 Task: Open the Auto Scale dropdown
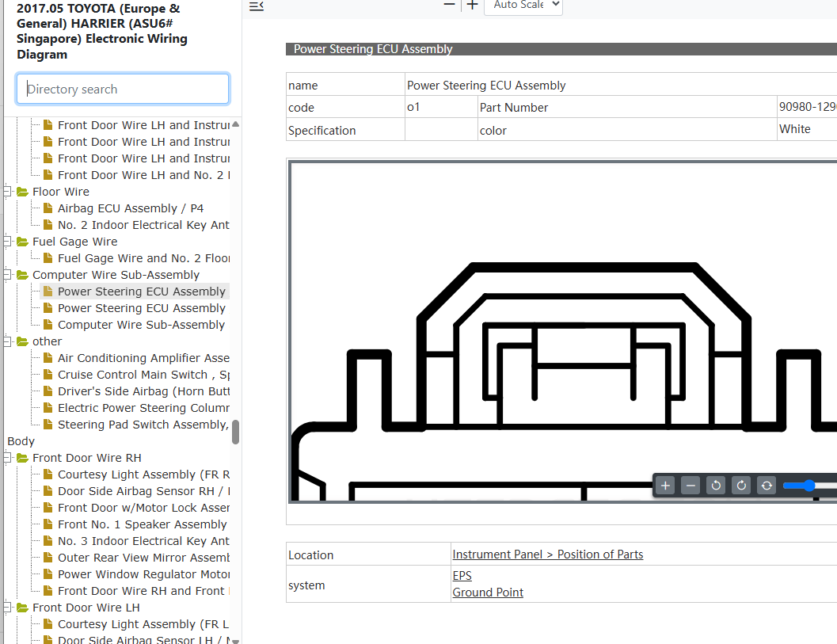click(x=523, y=6)
